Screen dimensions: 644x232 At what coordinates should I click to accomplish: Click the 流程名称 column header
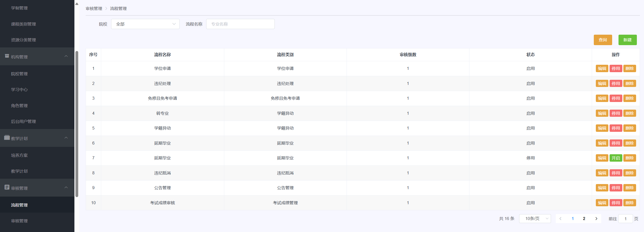(162, 55)
